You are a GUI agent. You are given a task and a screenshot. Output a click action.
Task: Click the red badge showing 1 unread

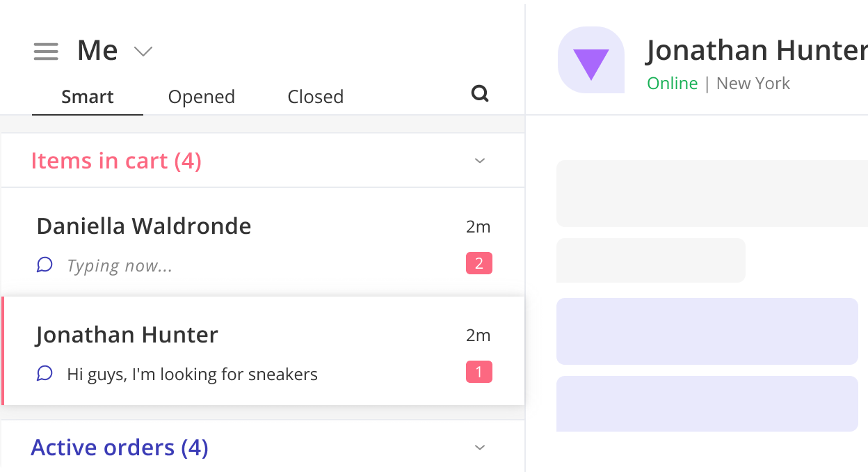coord(479,372)
